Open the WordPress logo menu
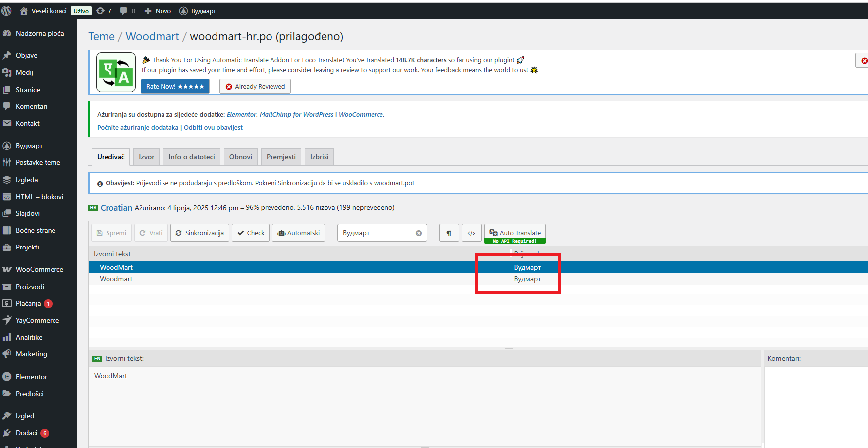868x448 pixels. point(7,11)
